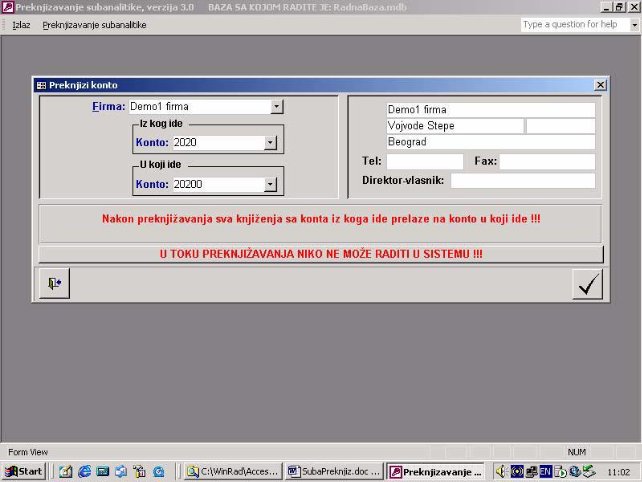Close the Preknjizi konto dialog
The image size is (642, 482).
coord(599,86)
